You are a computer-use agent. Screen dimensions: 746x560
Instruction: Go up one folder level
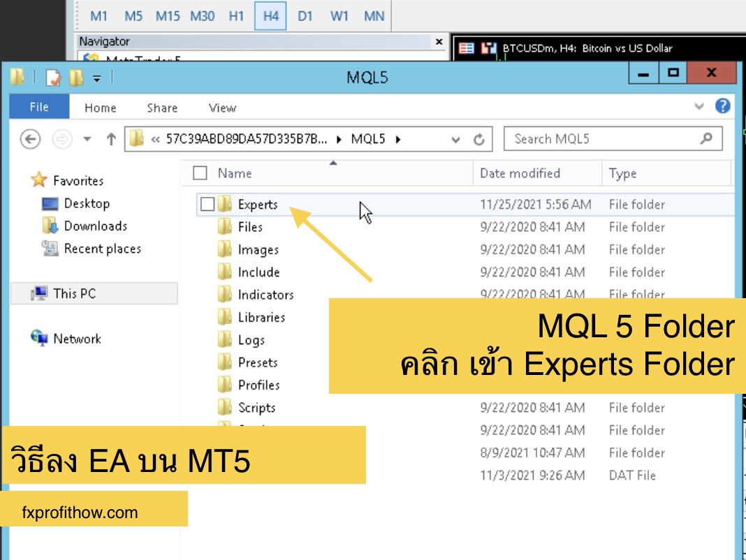pos(111,140)
